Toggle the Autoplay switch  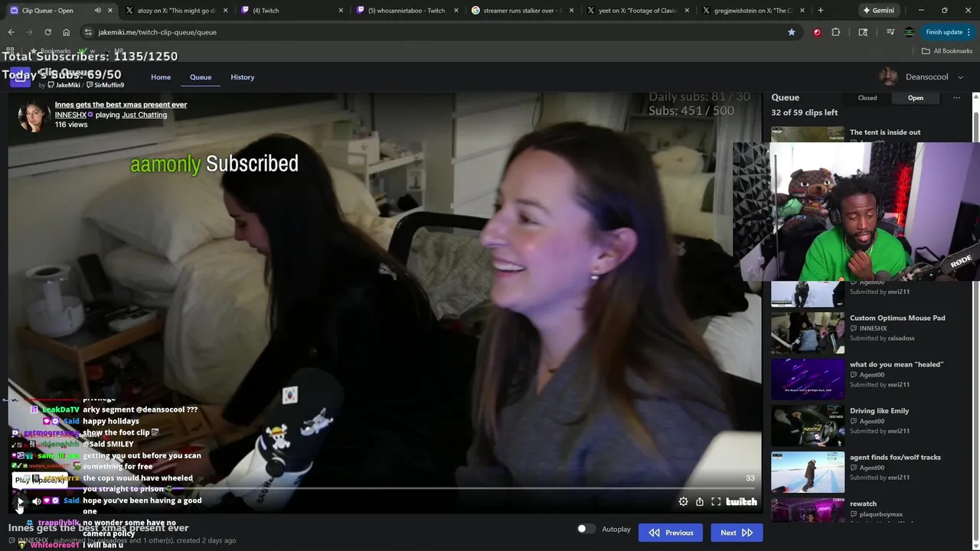point(586,529)
